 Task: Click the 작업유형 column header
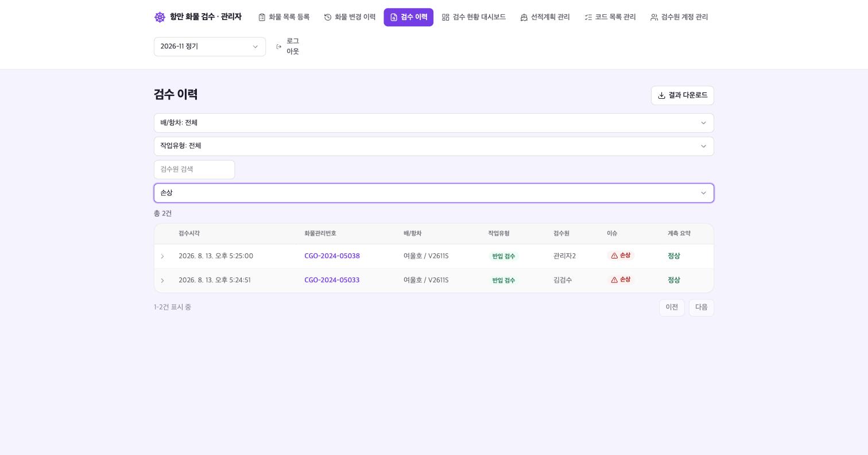pos(499,234)
